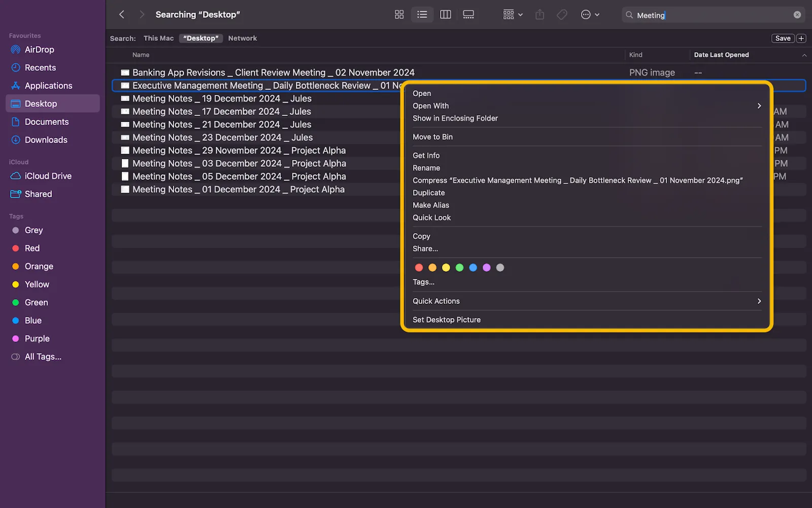812x508 pixels.
Task: Toggle sort direction arrow in header
Action: [x=804, y=55]
